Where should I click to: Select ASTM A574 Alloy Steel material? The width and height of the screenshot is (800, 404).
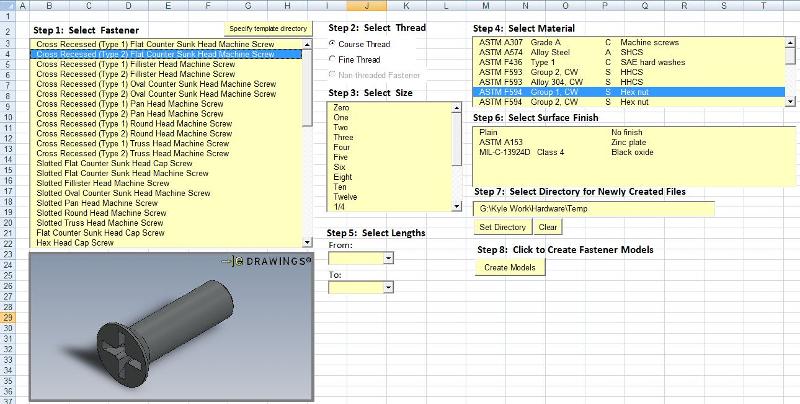(x=629, y=52)
